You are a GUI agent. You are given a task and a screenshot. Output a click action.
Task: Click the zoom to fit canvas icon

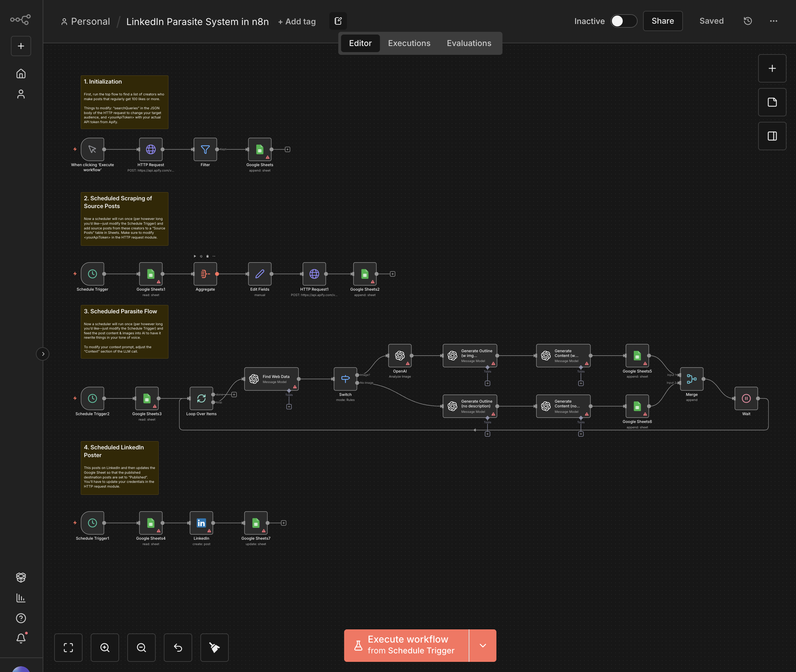[68, 647]
